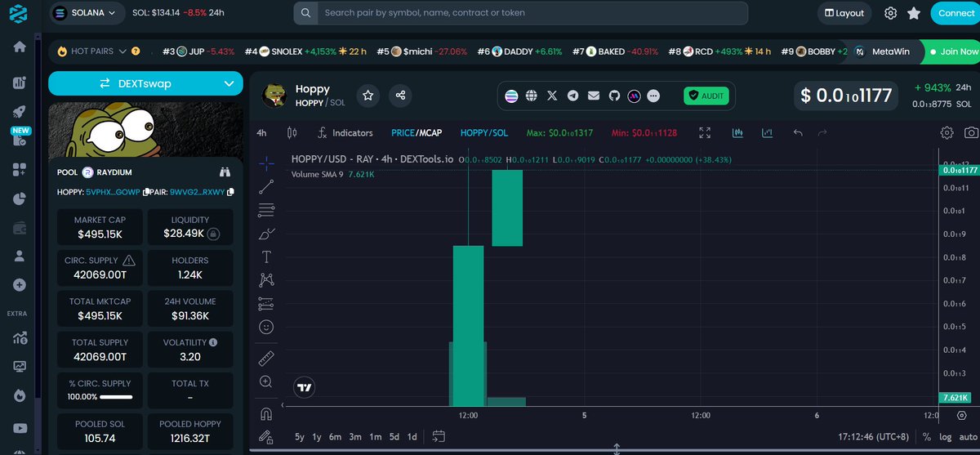Open chart settings gear
Viewport: 980px width, 455px height.
(947, 132)
